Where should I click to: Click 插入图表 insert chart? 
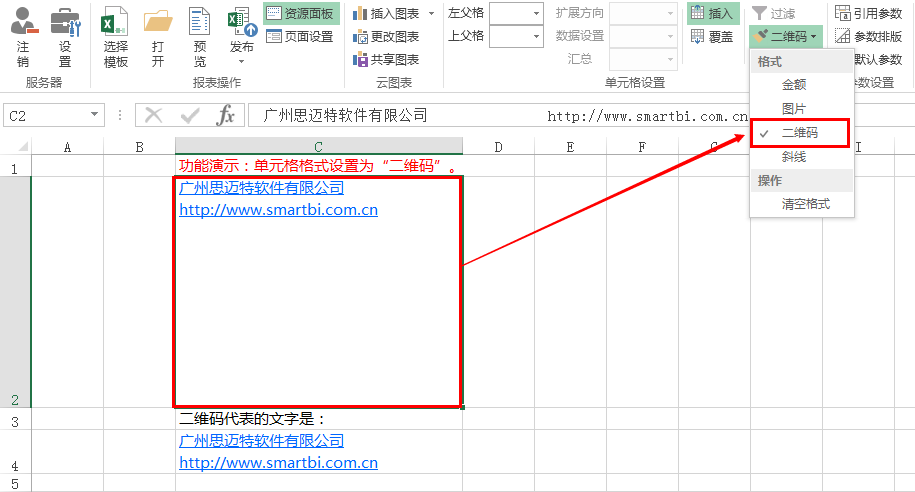pyautogui.click(x=387, y=13)
